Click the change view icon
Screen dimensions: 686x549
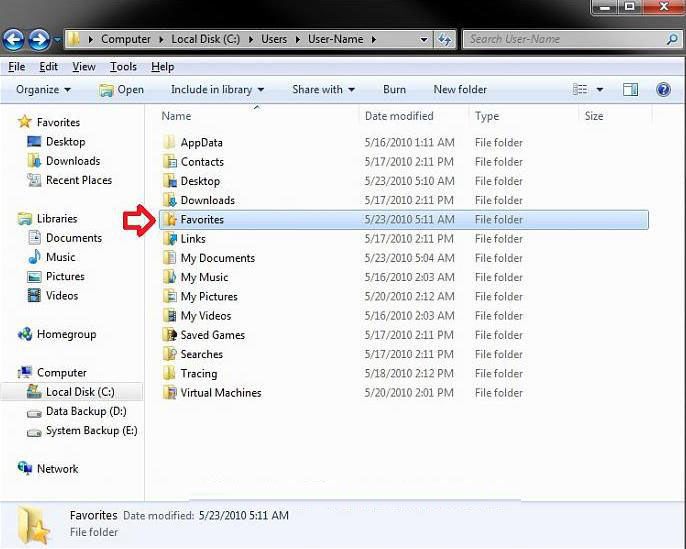(580, 89)
